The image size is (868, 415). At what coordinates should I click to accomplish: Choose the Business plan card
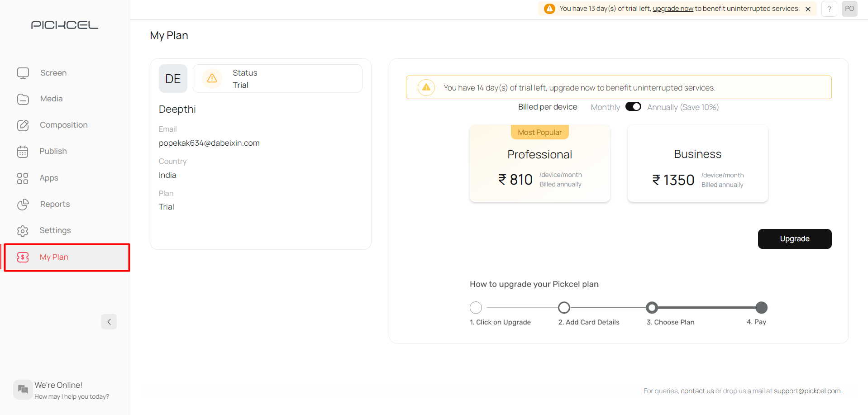click(698, 163)
